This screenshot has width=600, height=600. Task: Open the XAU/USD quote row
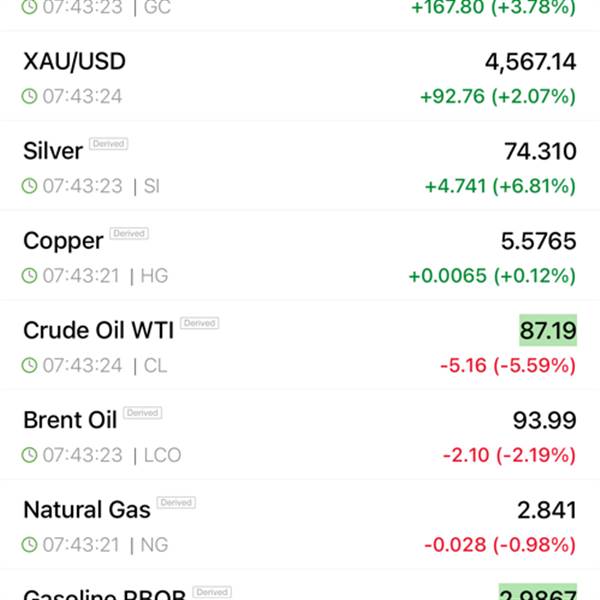point(75,62)
